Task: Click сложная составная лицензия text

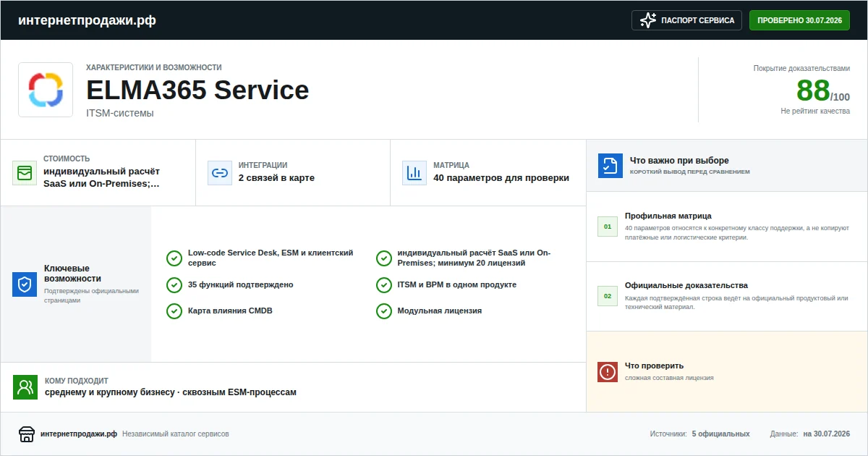Action: point(669,378)
